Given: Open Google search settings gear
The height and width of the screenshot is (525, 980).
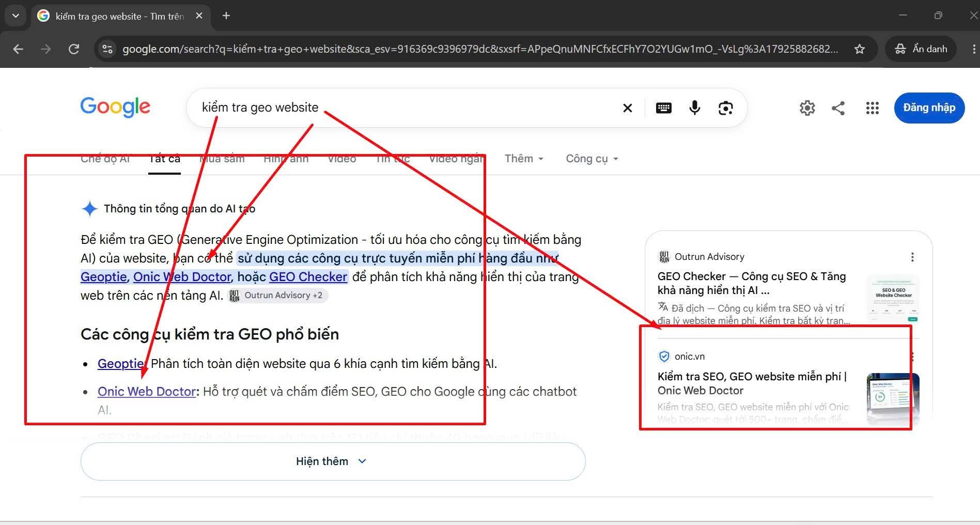Looking at the screenshot, I should (x=807, y=108).
